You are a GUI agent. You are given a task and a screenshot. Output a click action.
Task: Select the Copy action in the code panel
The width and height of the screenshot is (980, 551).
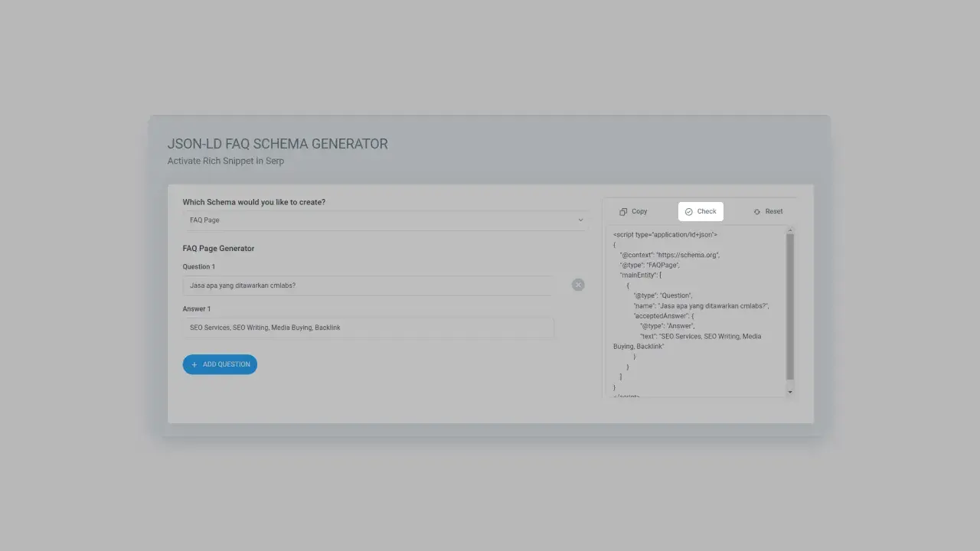(x=632, y=211)
